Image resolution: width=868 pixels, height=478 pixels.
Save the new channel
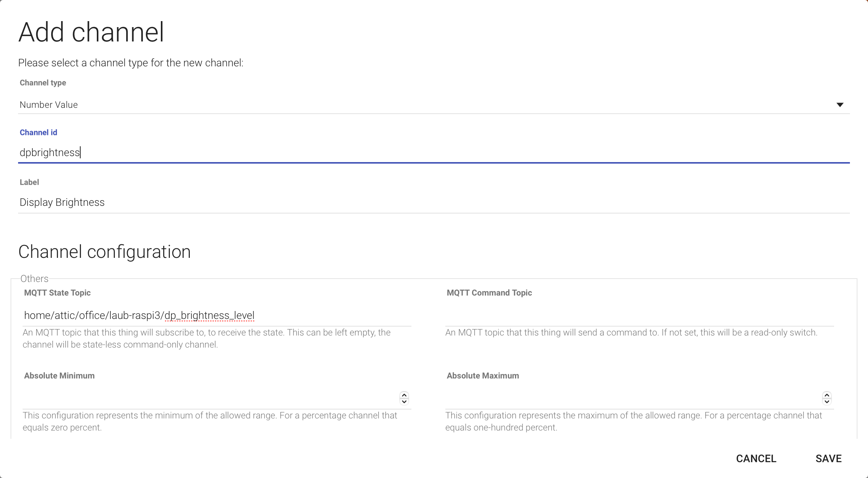click(x=828, y=458)
